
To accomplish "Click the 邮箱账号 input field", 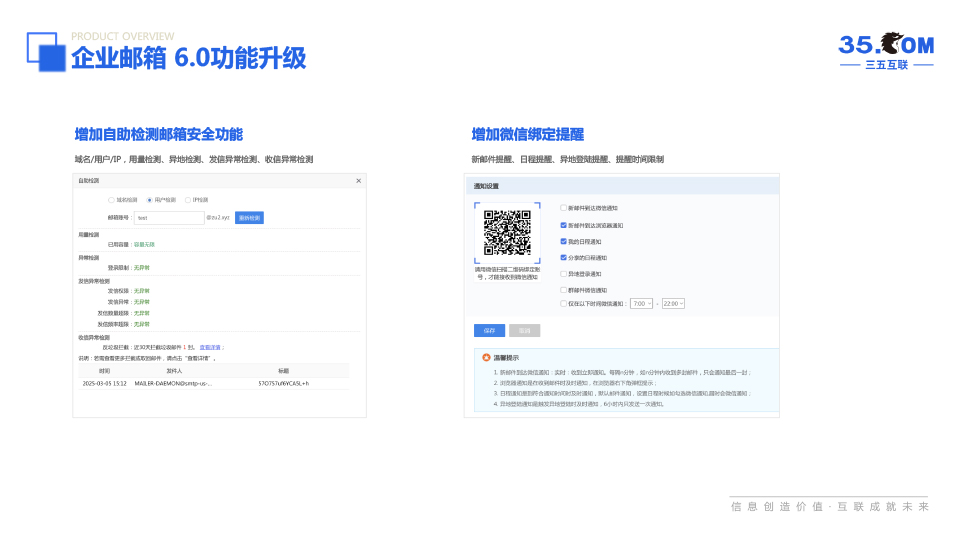I will 168,217.
